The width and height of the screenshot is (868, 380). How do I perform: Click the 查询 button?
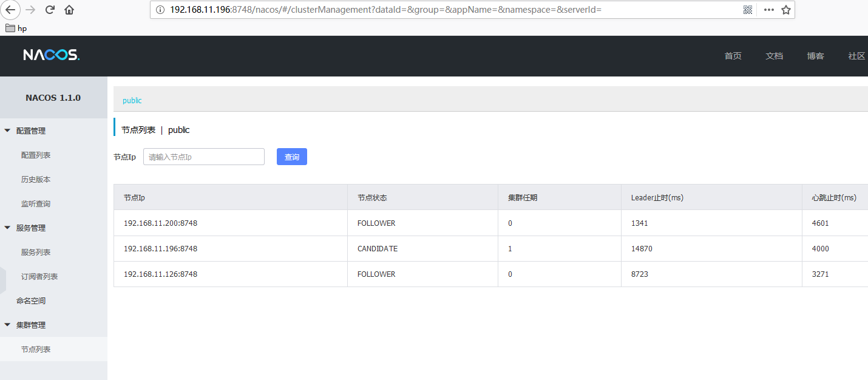tap(292, 157)
